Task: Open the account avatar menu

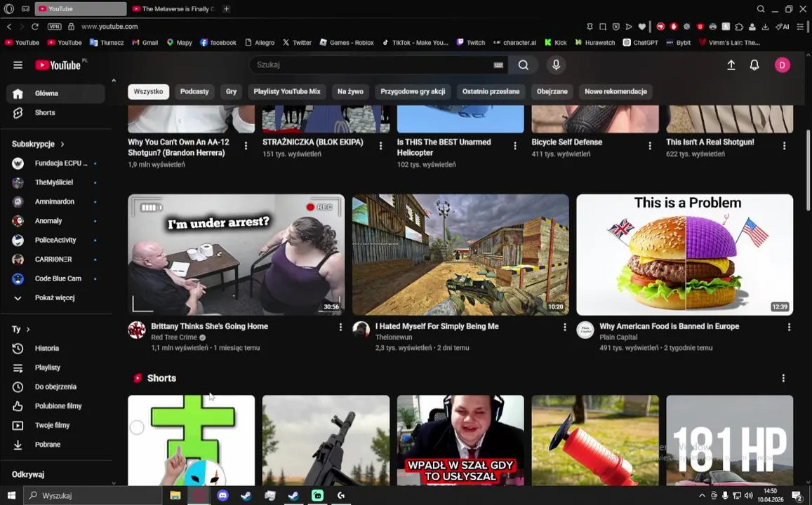Action: pos(782,65)
